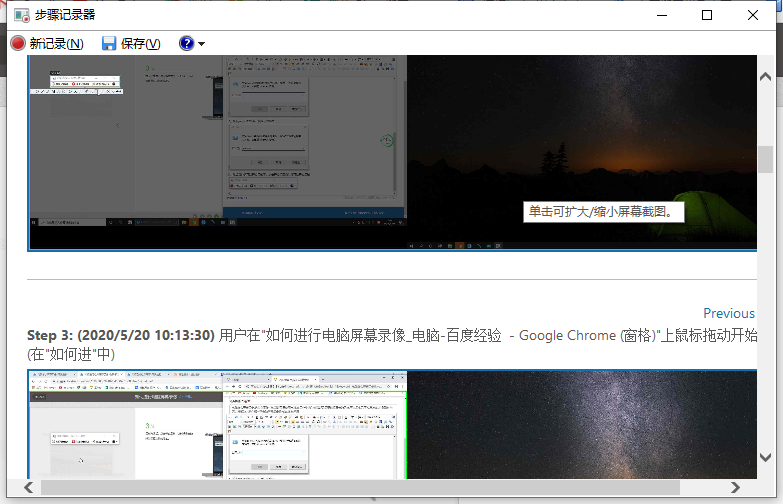The width and height of the screenshot is (783, 504).
Task: Minimize the Steps Recorder window
Action: point(661,15)
